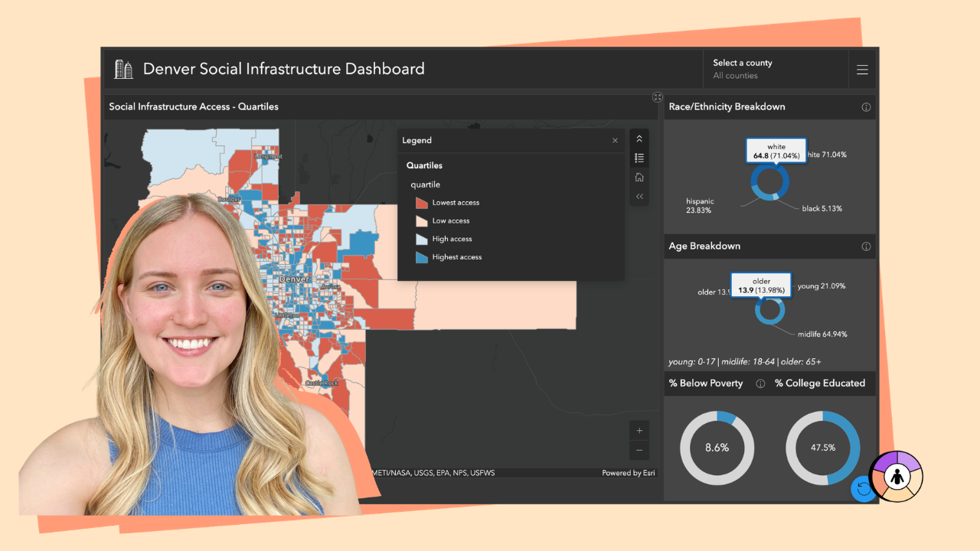The image size is (980, 551).
Task: Open the hamburger menu in the header
Action: [x=862, y=69]
